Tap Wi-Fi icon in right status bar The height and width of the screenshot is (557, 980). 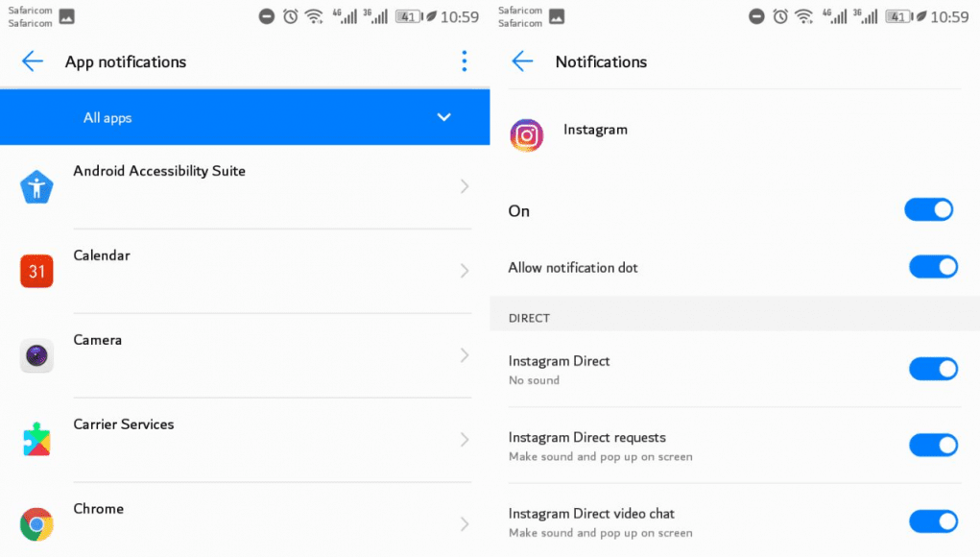pos(803,16)
